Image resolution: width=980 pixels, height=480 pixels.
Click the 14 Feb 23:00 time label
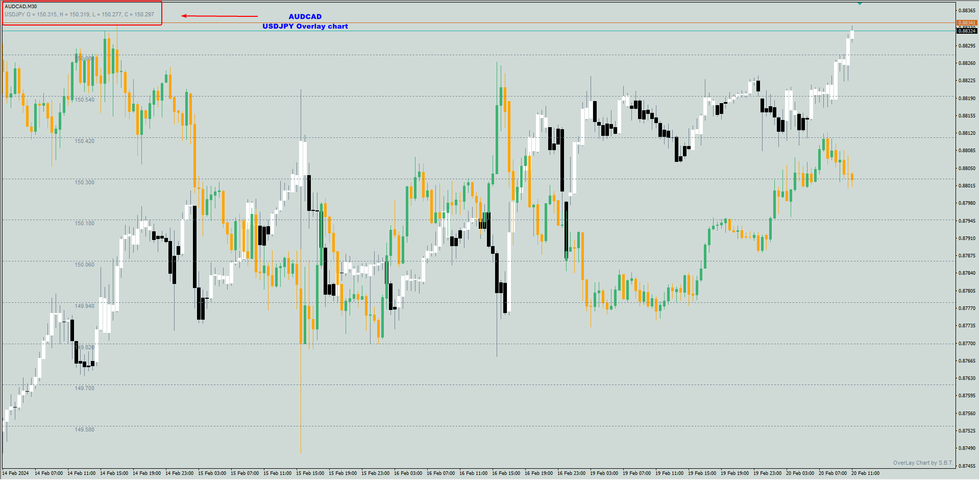[179, 473]
